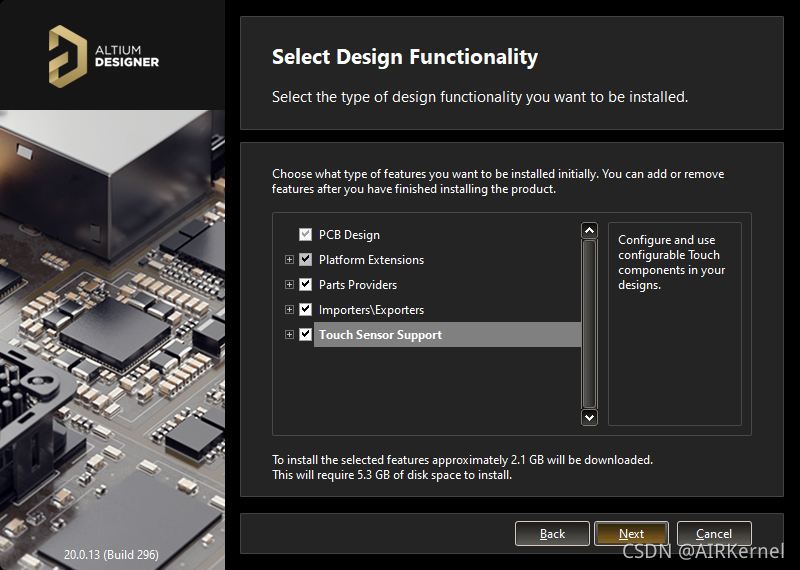This screenshot has height=570, width=800.
Task: Select the Platform Extensions feature label
Action: 371,260
